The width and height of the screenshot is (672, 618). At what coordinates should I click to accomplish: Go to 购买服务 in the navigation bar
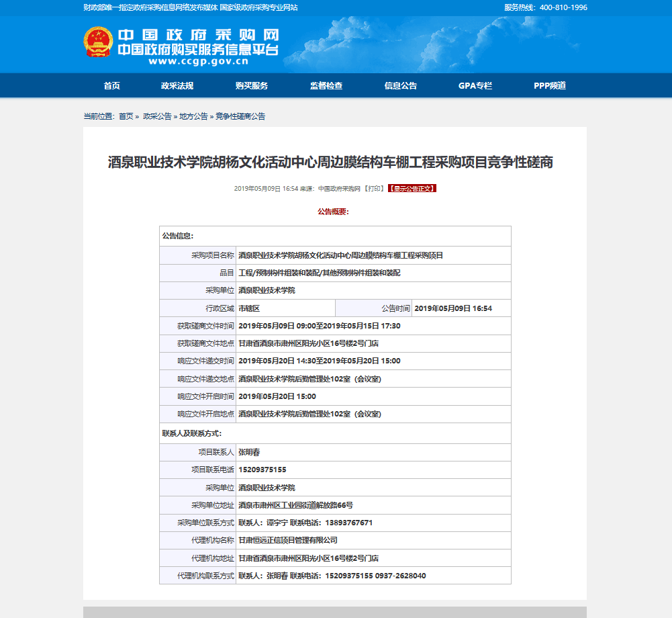click(251, 86)
